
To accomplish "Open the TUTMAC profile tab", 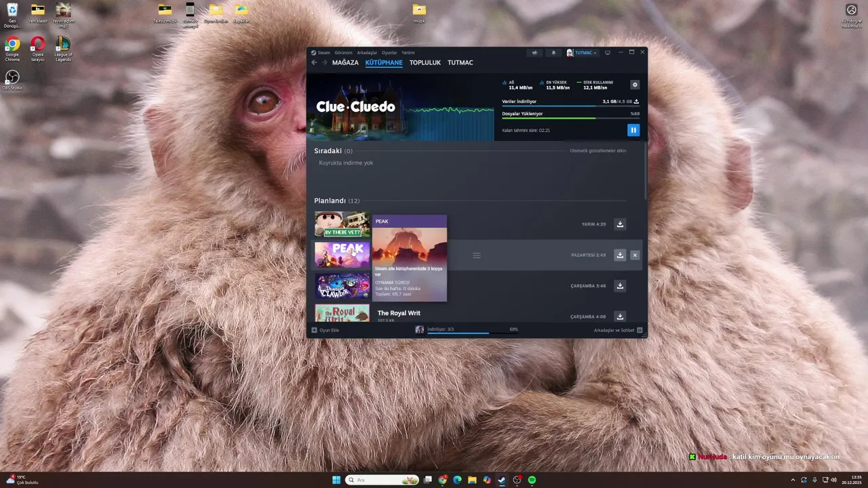I will click(x=460, y=62).
